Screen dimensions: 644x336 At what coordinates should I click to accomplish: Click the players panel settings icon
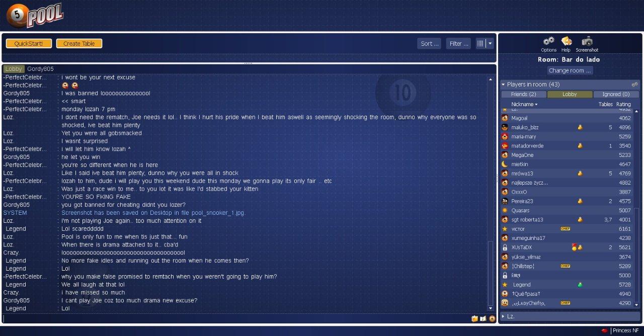tap(634, 85)
